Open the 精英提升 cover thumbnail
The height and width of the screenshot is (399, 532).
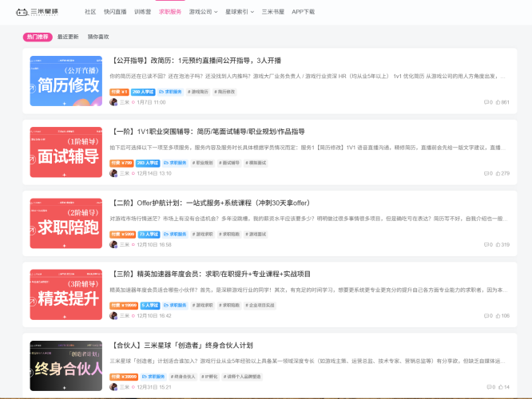(x=66, y=294)
